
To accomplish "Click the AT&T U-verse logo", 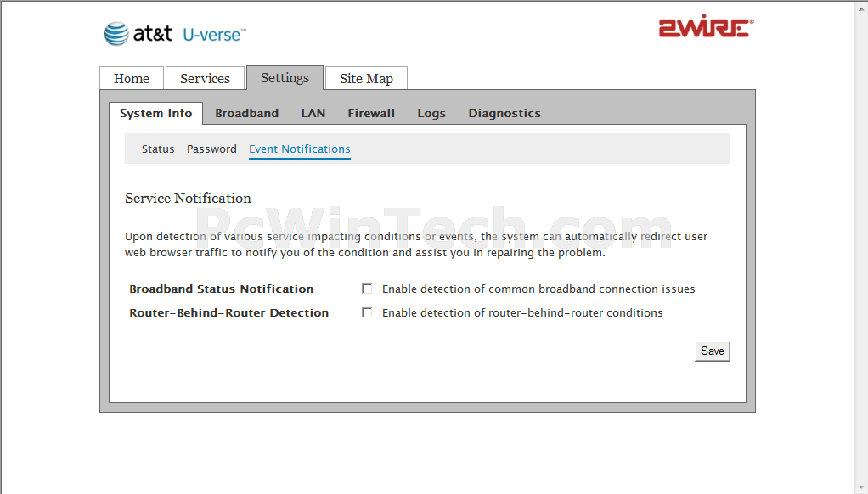I will [175, 34].
